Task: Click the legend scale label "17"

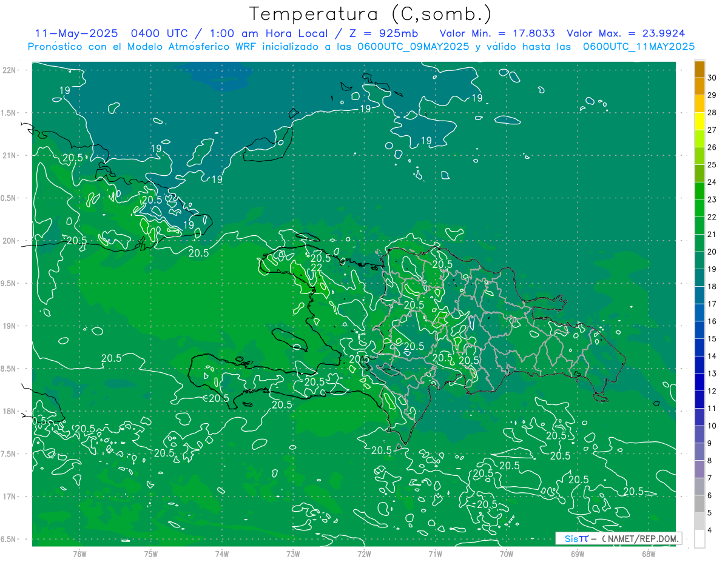Action: click(712, 304)
